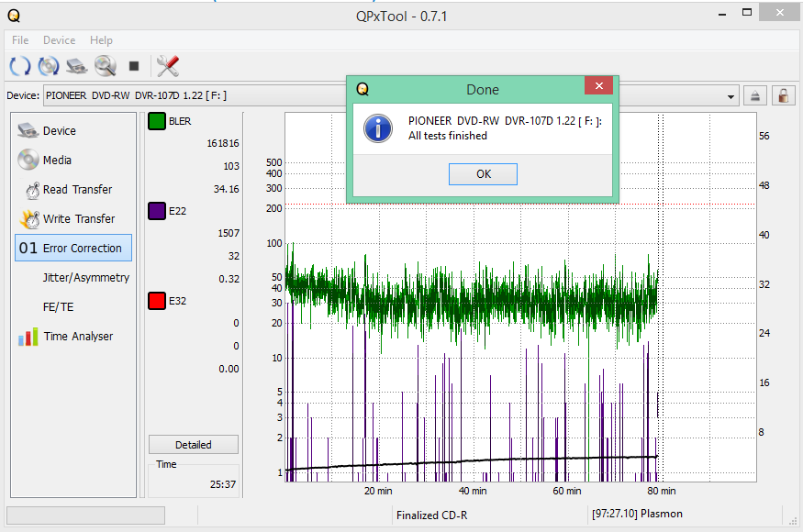Minimize the QPxTool window
Viewport: 803px width, 532px height.
click(x=722, y=15)
